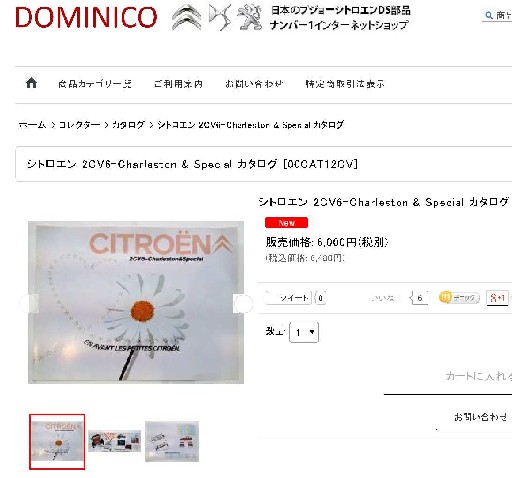Click the DS brand logo in header
This screenshot has height=478, width=512.
tap(220, 17)
